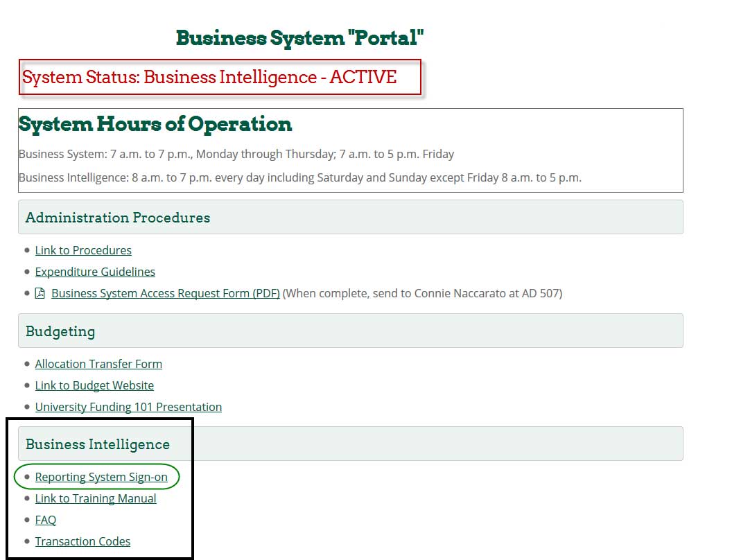Click the Business System "Portal" title
Viewport: 732px width, 560px height.
coord(299,37)
